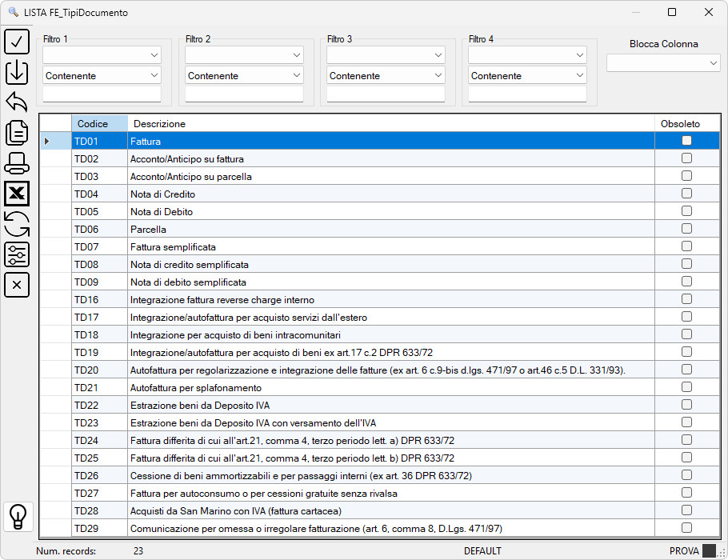Expand the Blocca Colonna dropdown
The width and height of the screenshot is (728, 560).
coord(663,62)
